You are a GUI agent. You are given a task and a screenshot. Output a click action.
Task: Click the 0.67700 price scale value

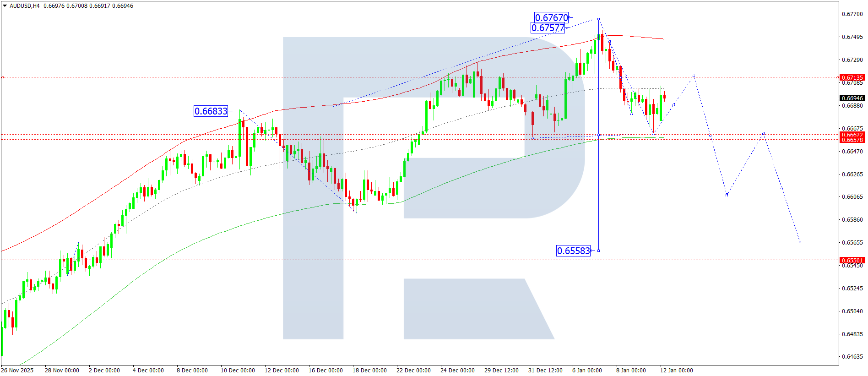852,14
